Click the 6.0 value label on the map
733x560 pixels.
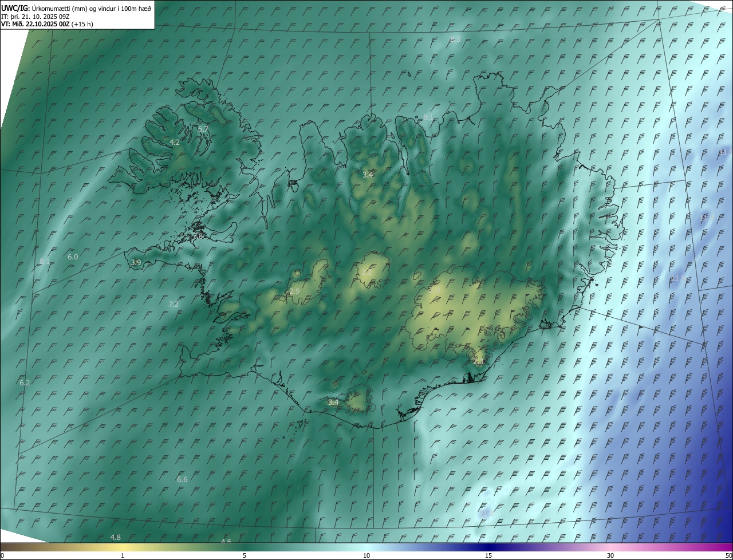tap(73, 257)
